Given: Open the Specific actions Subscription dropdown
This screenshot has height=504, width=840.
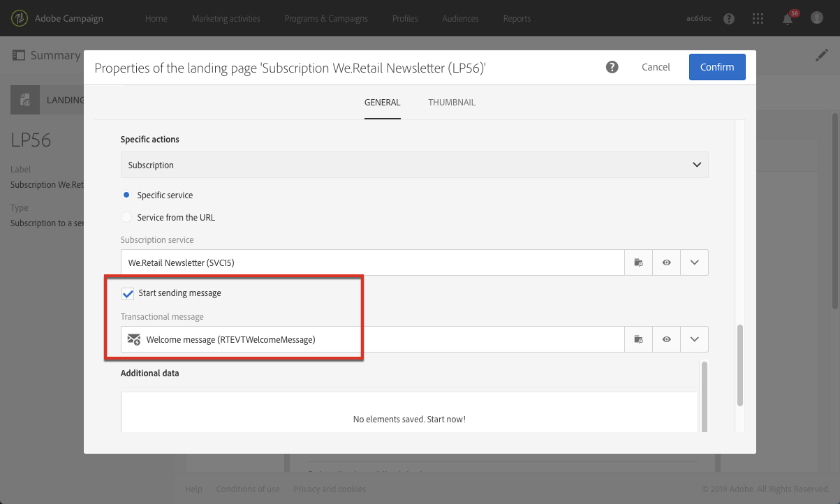Looking at the screenshot, I should click(x=415, y=165).
